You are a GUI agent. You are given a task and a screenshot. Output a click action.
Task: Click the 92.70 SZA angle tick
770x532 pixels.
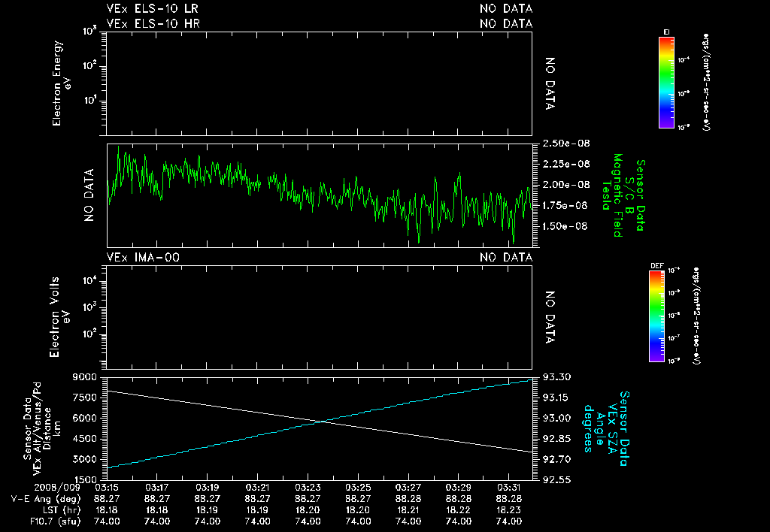point(556,459)
